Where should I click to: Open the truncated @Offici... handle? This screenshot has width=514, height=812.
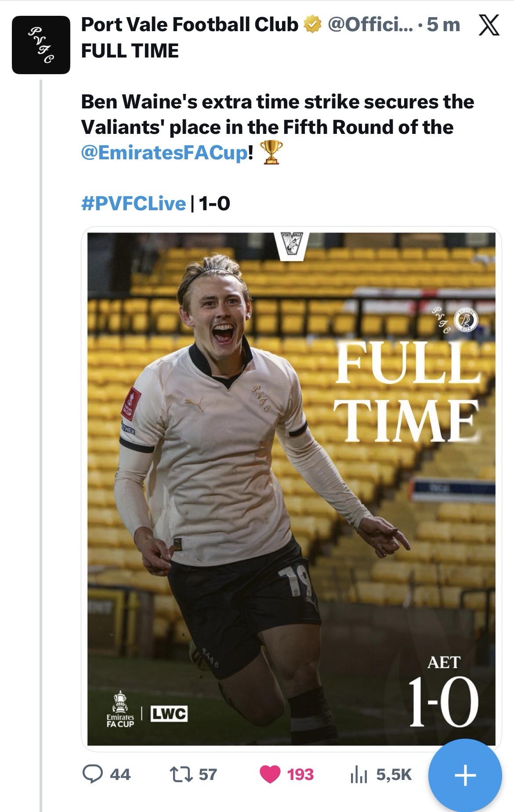[x=370, y=25]
